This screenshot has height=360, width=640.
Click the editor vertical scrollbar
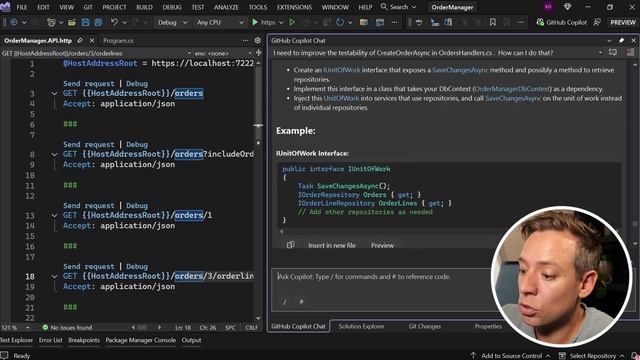coord(258,190)
